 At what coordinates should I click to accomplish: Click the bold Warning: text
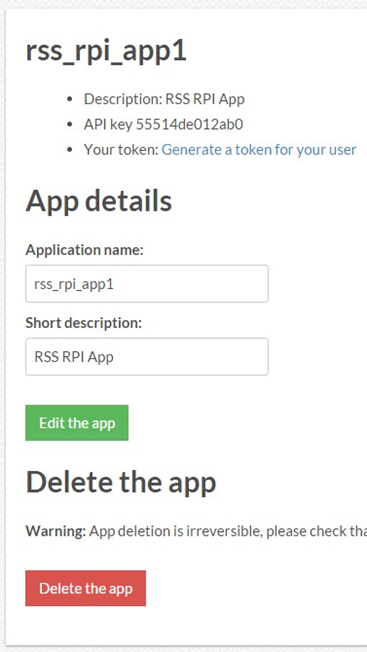click(56, 531)
